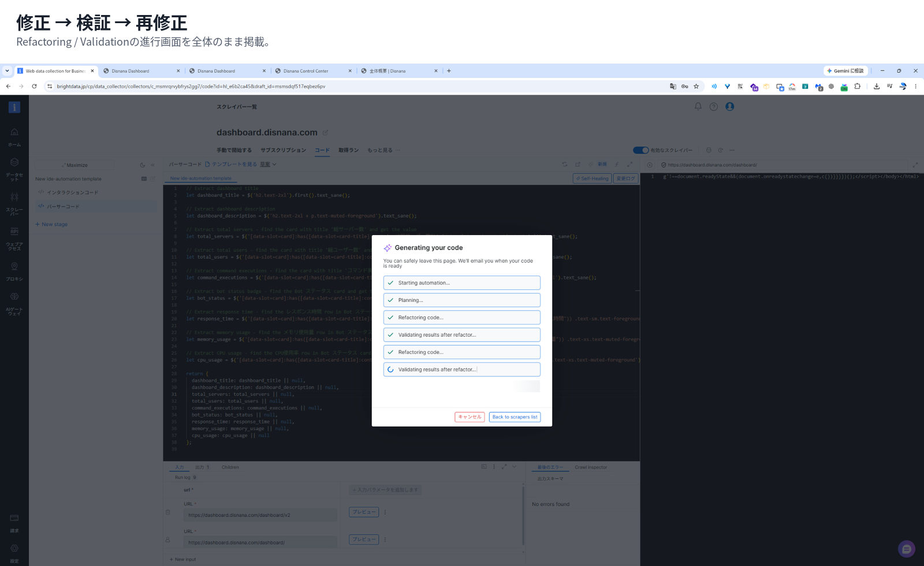Image resolution: width=924 pixels, height=566 pixels.
Task: Click Back to scrapers list button
Action: [x=515, y=417]
